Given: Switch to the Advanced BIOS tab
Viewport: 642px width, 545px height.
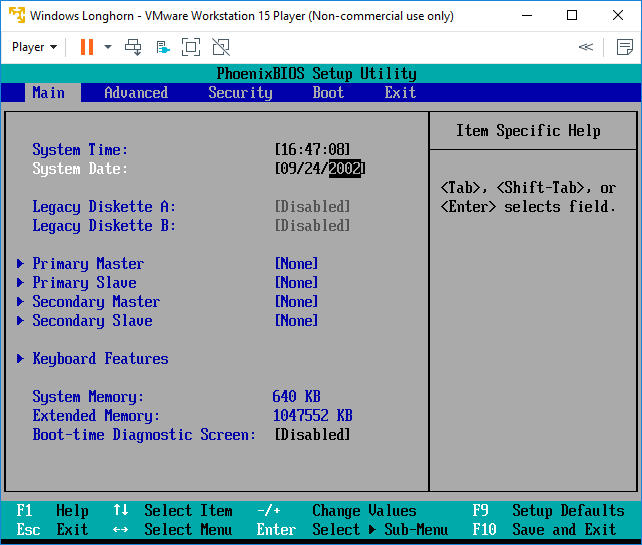Looking at the screenshot, I should (136, 93).
